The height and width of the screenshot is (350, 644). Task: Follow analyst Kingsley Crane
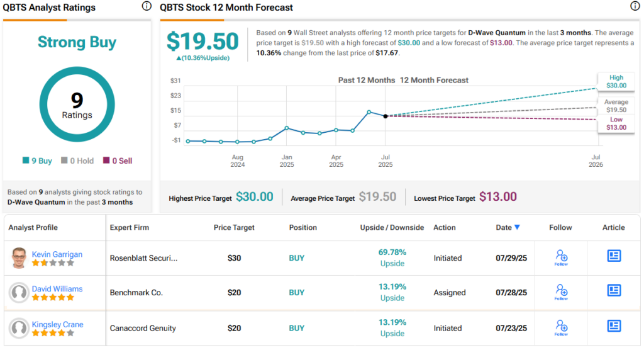click(561, 327)
